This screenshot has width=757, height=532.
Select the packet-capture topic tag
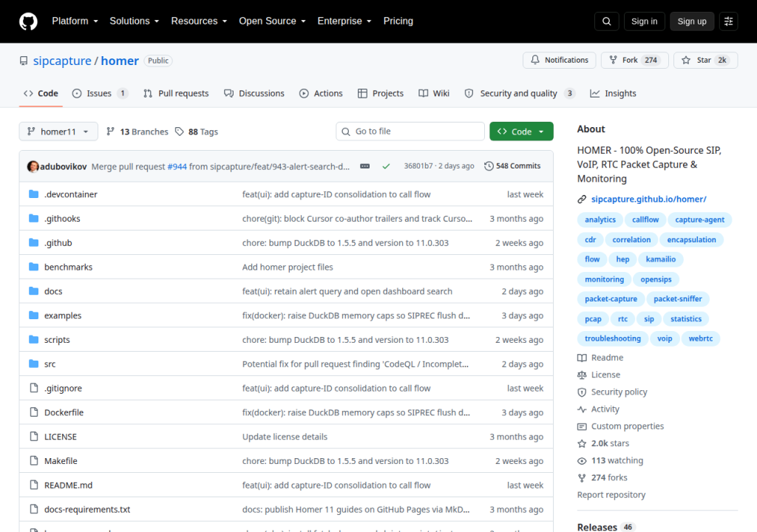611,299
